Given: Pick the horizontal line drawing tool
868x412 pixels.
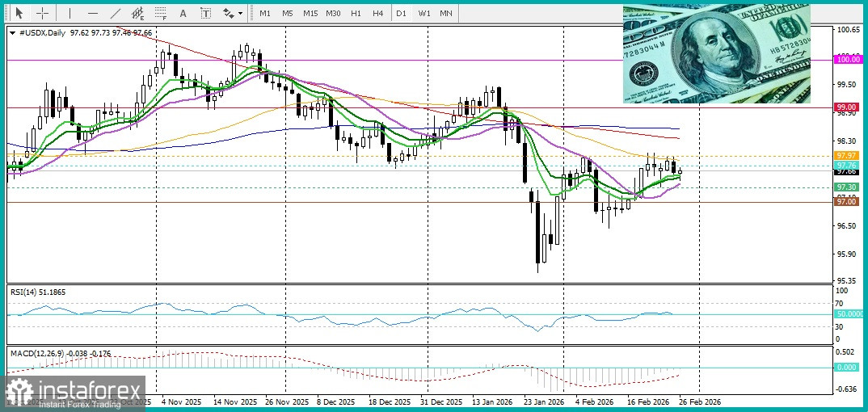Looking at the screenshot, I should click(92, 13).
